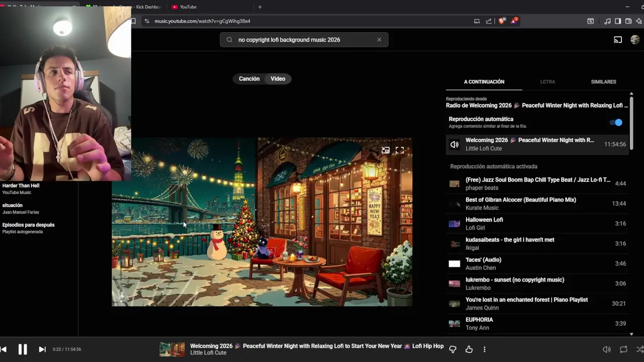Image resolution: width=644 pixels, height=362 pixels.
Task: Click thumbnail of EUPHORIA queue item
Action: pyautogui.click(x=454, y=324)
